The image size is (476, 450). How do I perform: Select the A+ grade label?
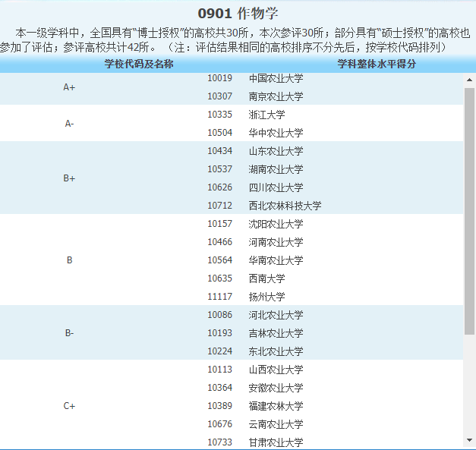69,87
